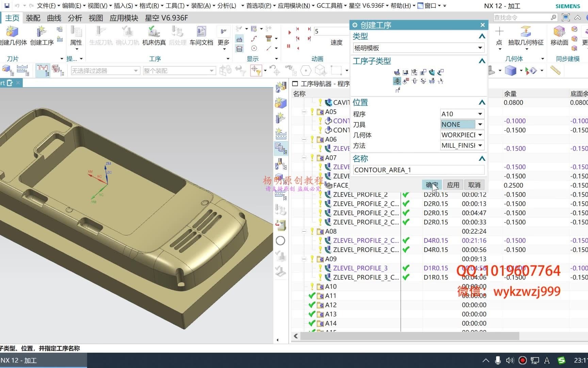The width and height of the screenshot is (588, 368).
Task: Click the play button in 动画 animation group
Action: pyautogui.click(x=290, y=32)
